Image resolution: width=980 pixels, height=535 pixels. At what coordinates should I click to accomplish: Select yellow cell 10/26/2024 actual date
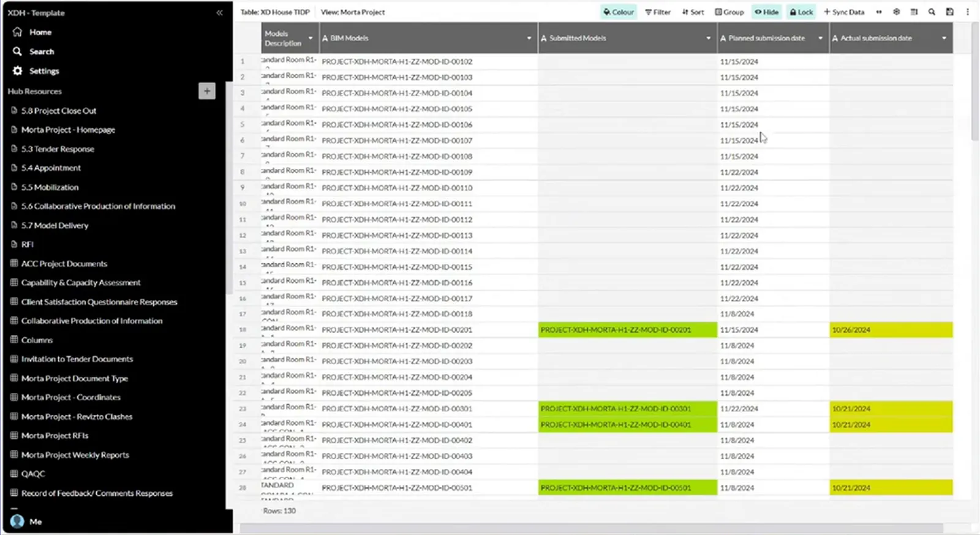[x=891, y=329]
